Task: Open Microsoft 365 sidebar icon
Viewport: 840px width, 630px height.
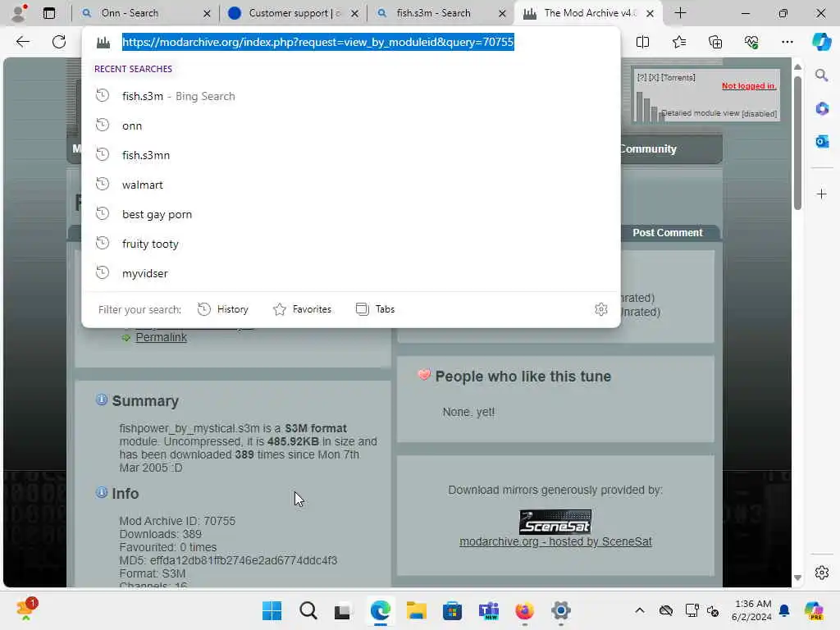Action: click(821, 109)
